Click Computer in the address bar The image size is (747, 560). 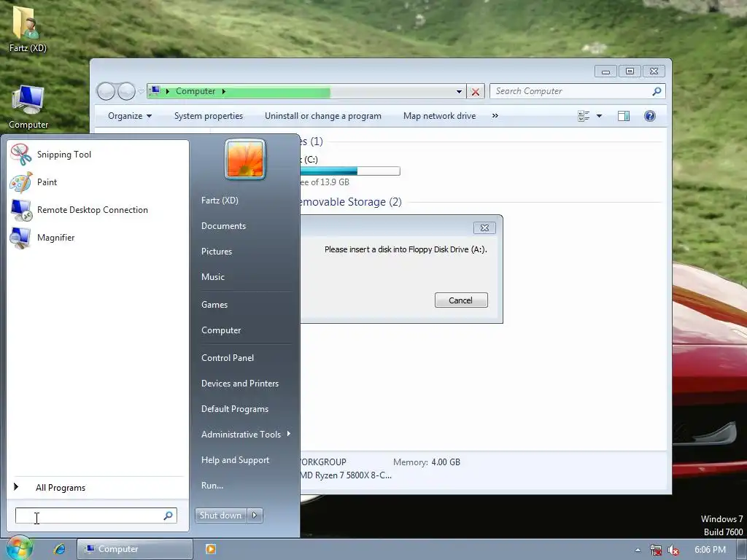click(196, 91)
